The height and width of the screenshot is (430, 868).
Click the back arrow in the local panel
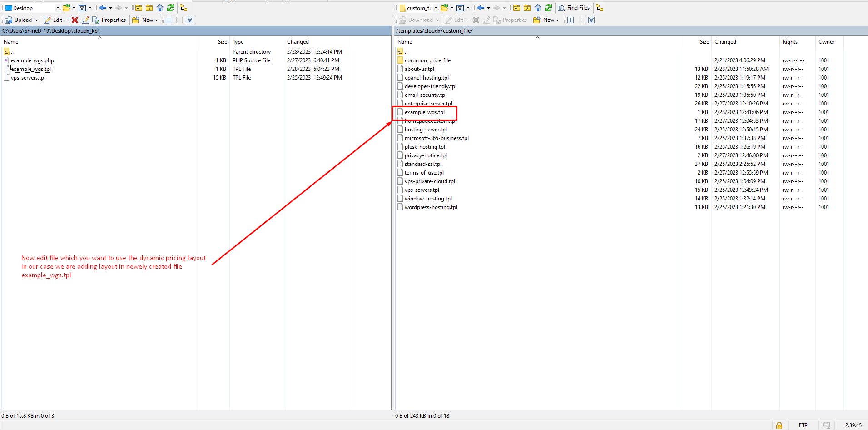[x=103, y=8]
